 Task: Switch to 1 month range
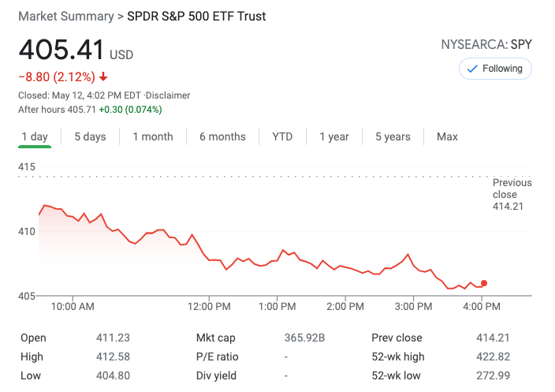152,136
